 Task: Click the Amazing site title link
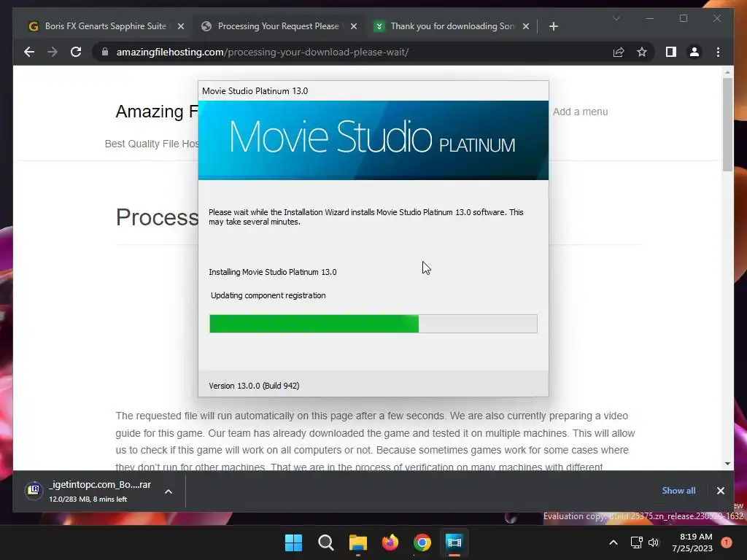click(157, 112)
